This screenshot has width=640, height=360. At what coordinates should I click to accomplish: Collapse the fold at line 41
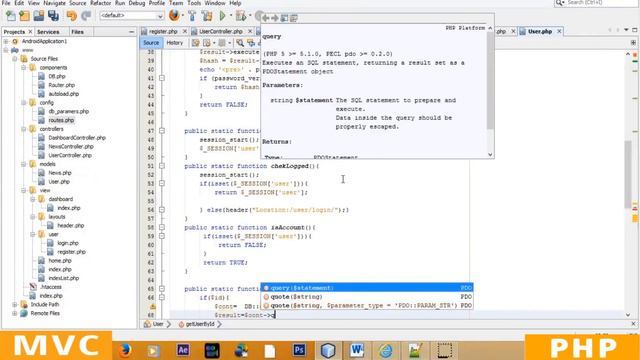(162, 78)
